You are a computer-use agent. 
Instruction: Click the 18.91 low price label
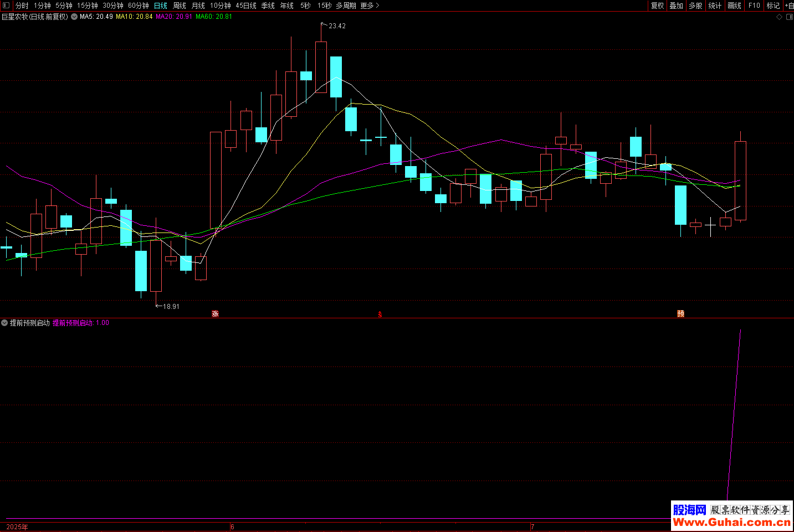pyautogui.click(x=171, y=307)
